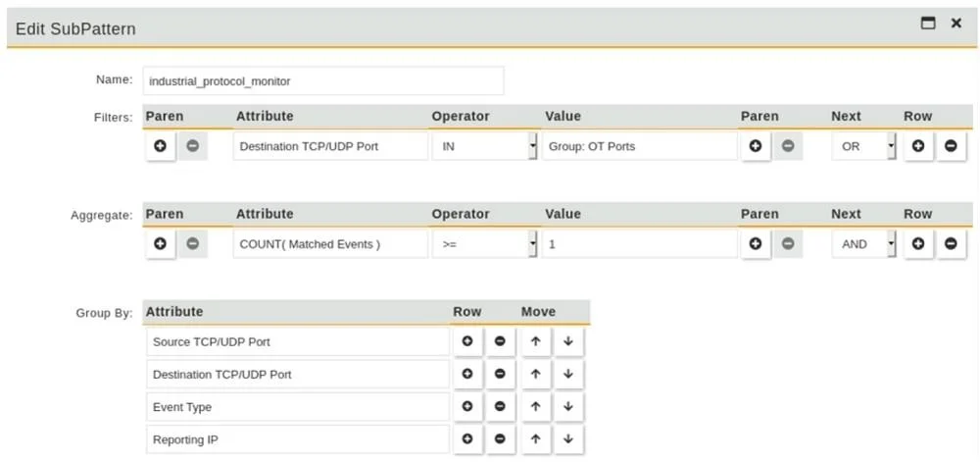Move Destination TCP/UDP Port group-by up
Viewport: 980px width, 462px height.
[x=535, y=374]
